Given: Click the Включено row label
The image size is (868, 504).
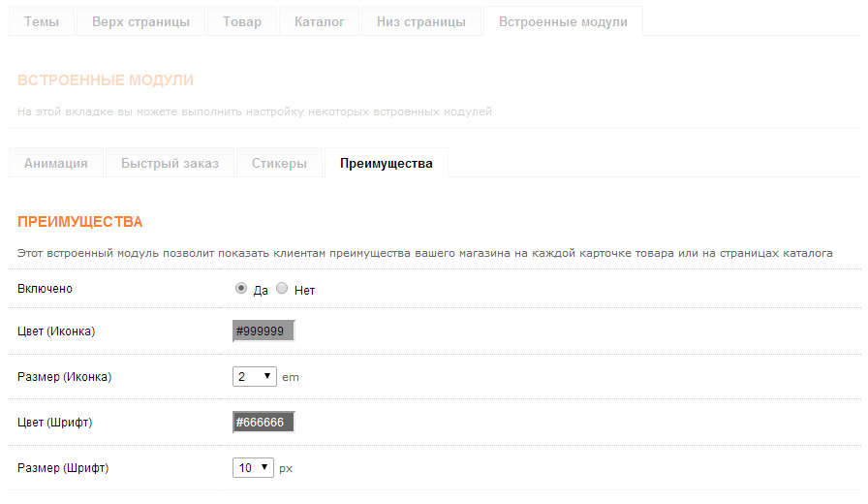Looking at the screenshot, I should pyautogui.click(x=45, y=289).
